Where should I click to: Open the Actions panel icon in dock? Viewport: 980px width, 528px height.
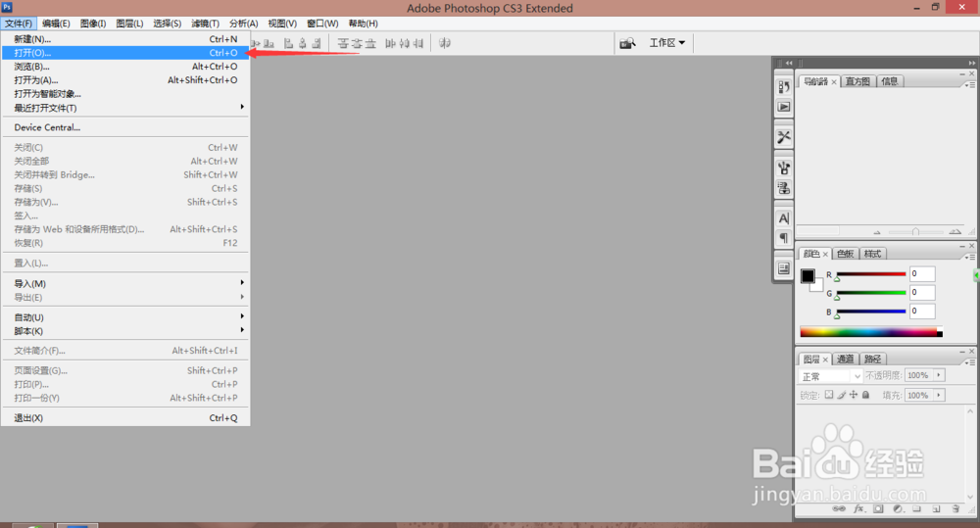point(784,107)
